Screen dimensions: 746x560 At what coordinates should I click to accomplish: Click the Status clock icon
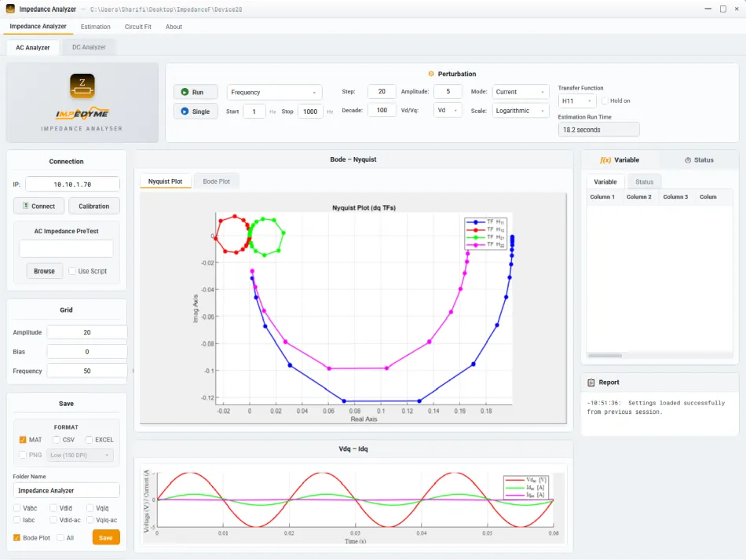click(x=687, y=160)
